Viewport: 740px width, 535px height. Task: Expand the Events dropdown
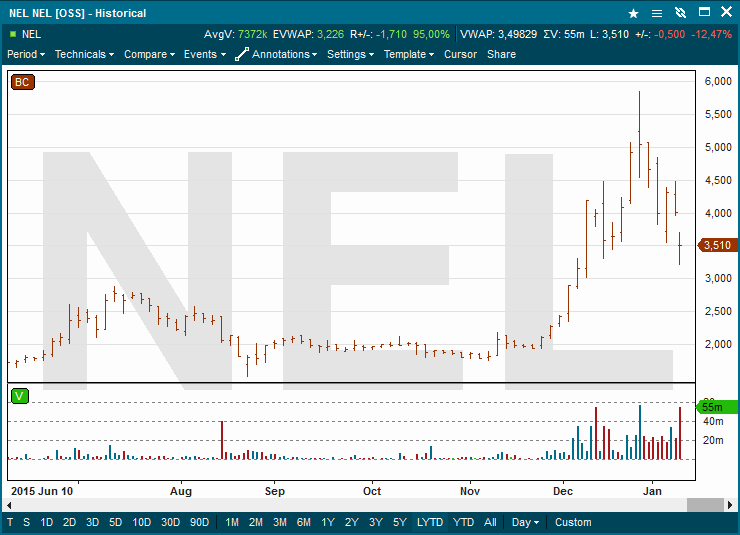[205, 54]
